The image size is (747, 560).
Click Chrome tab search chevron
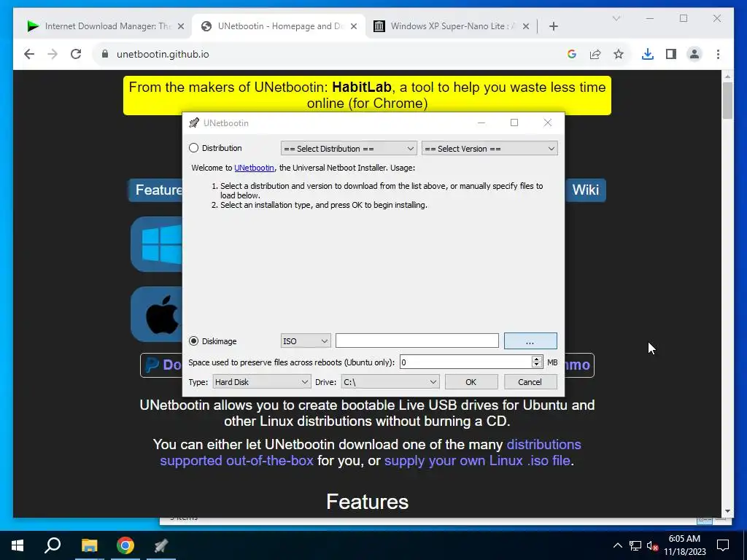click(616, 18)
